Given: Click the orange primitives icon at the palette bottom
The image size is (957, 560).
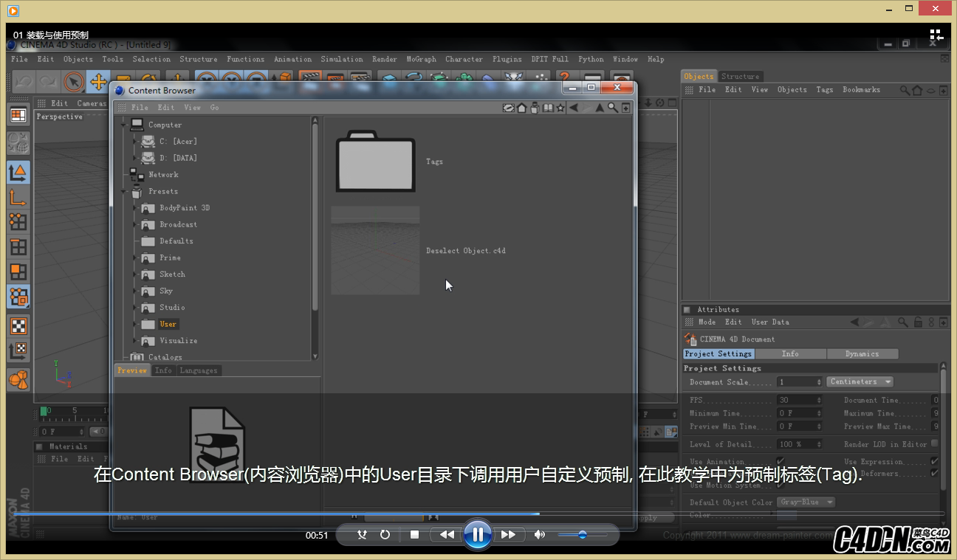Looking at the screenshot, I should pos(18,380).
